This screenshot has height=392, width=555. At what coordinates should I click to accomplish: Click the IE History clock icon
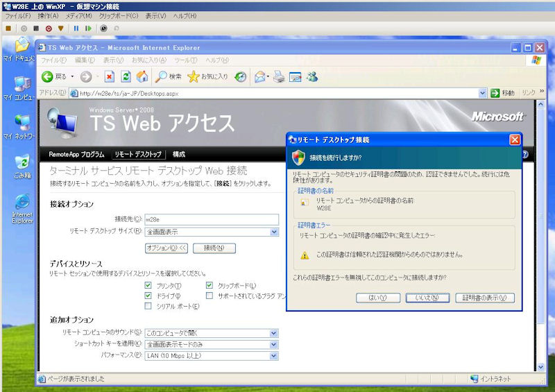pyautogui.click(x=240, y=76)
